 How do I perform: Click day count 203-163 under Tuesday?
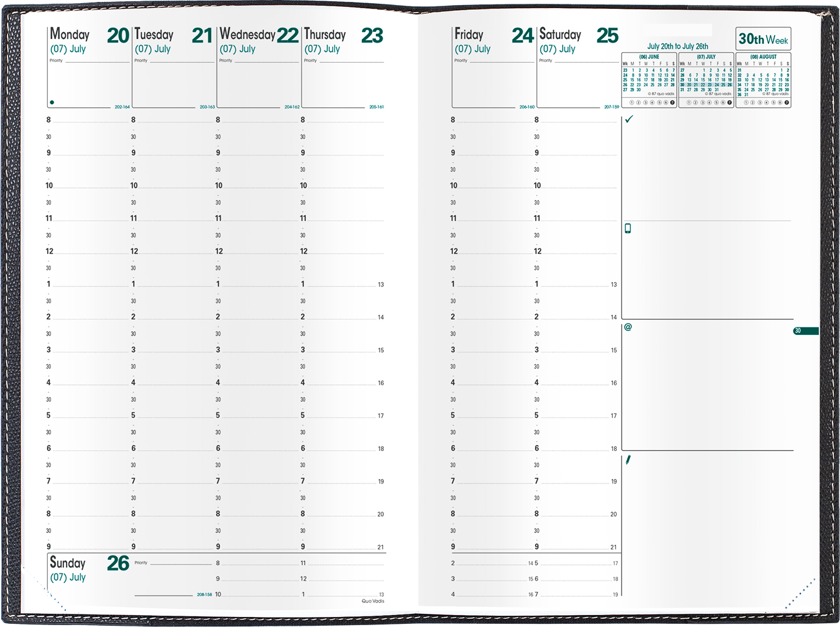coord(207,107)
